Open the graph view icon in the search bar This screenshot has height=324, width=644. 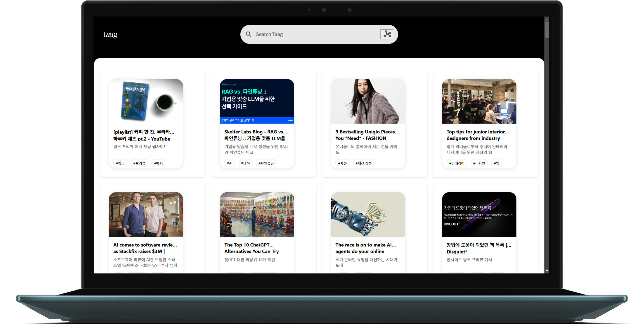tap(387, 34)
